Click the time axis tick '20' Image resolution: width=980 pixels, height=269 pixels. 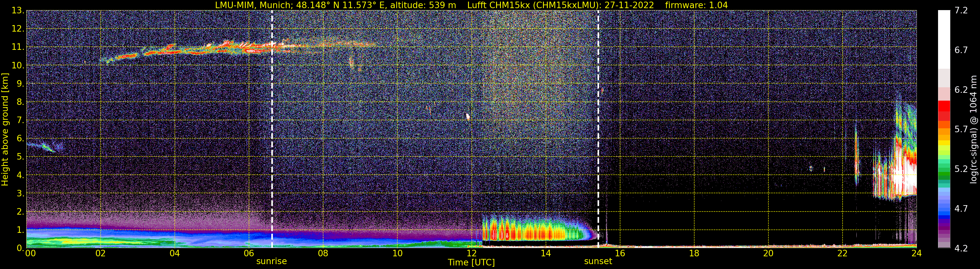pos(768,254)
